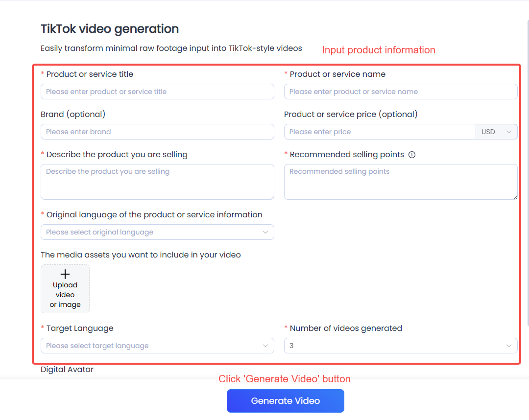Click the price input field
Image resolution: width=529 pixels, height=420 pixels.
click(380, 132)
